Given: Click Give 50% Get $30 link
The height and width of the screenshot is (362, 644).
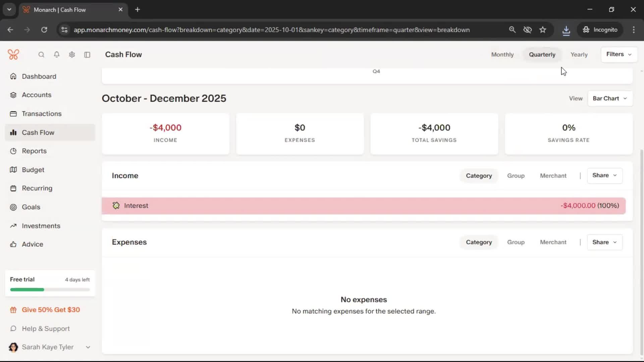Looking at the screenshot, I should click(51, 310).
